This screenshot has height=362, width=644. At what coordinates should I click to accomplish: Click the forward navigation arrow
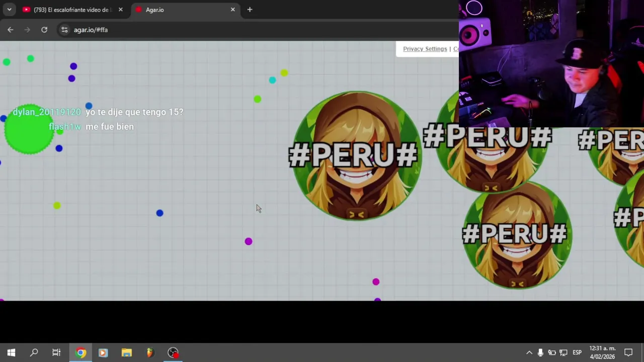[27, 30]
